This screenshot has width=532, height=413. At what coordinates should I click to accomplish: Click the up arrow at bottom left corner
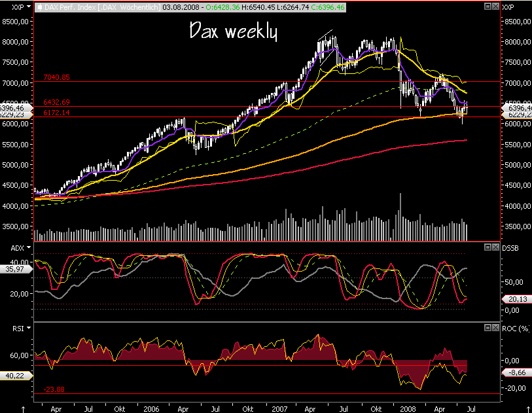[x=23, y=410]
